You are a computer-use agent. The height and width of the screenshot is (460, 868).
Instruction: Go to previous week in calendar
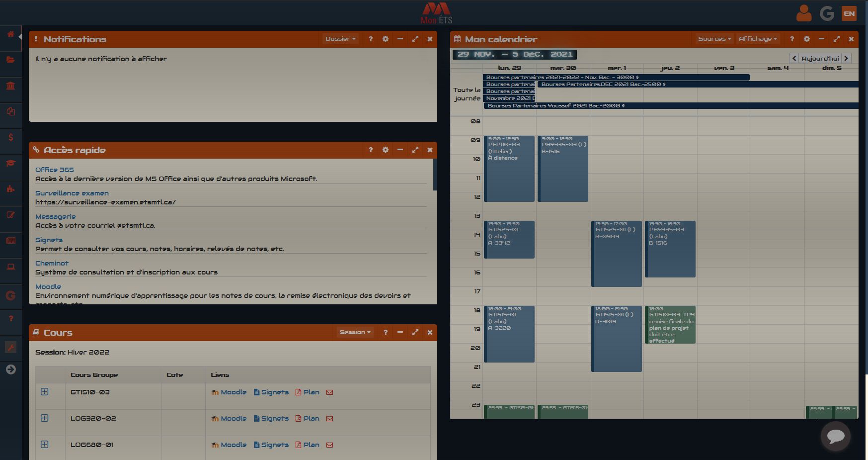(x=794, y=58)
